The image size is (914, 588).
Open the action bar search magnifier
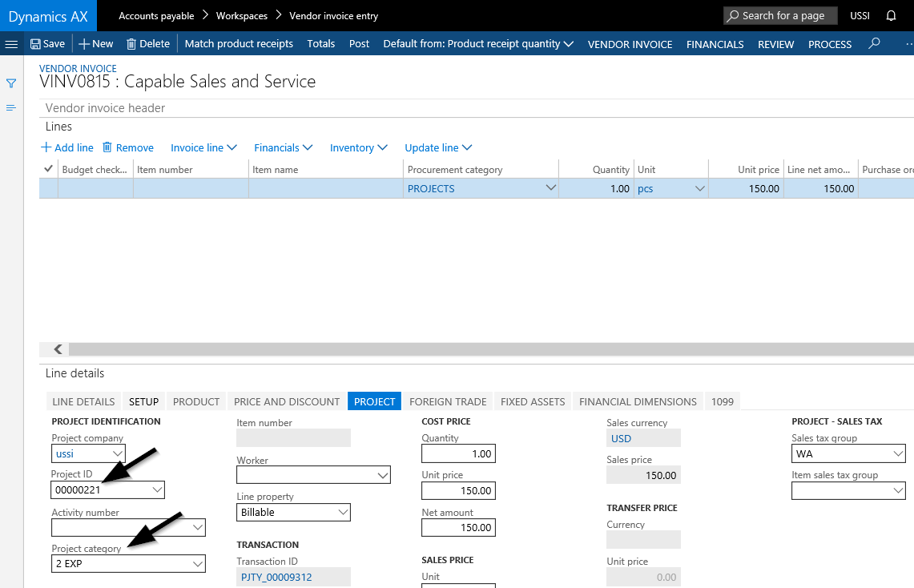pos(874,44)
